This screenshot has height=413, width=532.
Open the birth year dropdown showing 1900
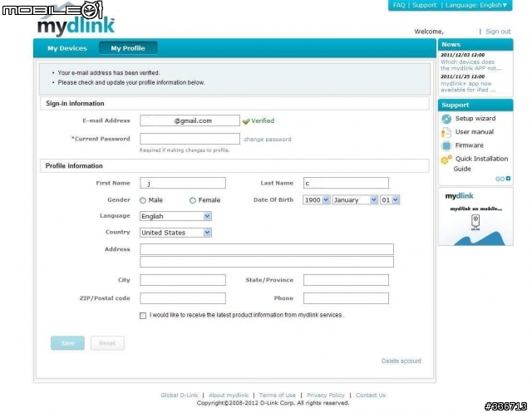316,200
